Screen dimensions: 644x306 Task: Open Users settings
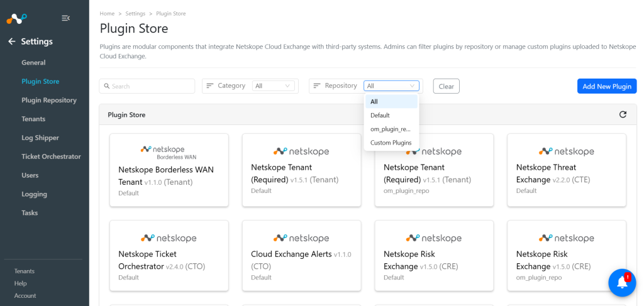pyautogui.click(x=30, y=175)
